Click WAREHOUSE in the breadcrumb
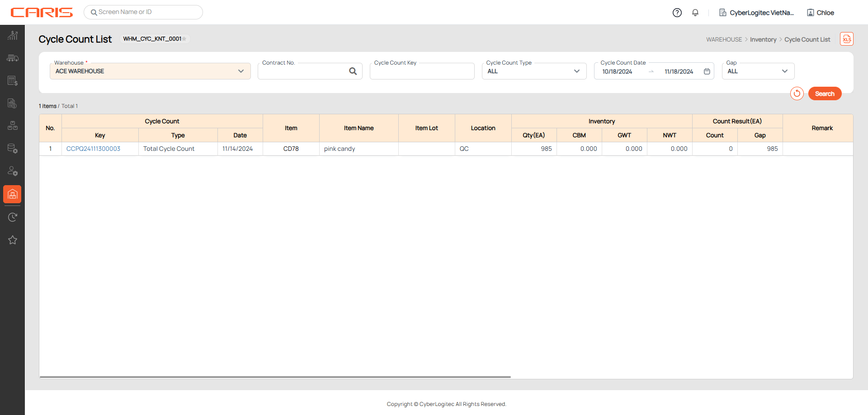 724,40
